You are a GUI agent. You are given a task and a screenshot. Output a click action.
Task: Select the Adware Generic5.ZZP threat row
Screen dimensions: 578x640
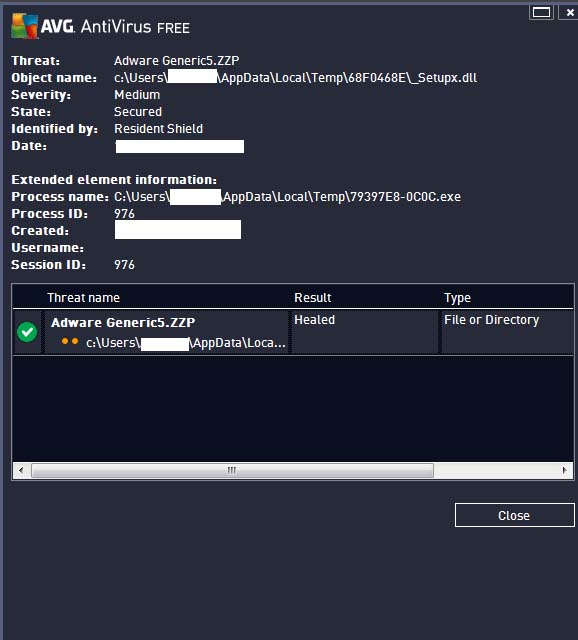coord(293,332)
